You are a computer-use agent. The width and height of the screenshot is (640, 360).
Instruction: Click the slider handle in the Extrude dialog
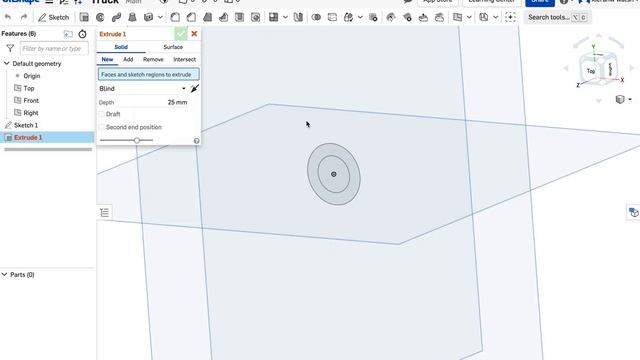pos(137,140)
